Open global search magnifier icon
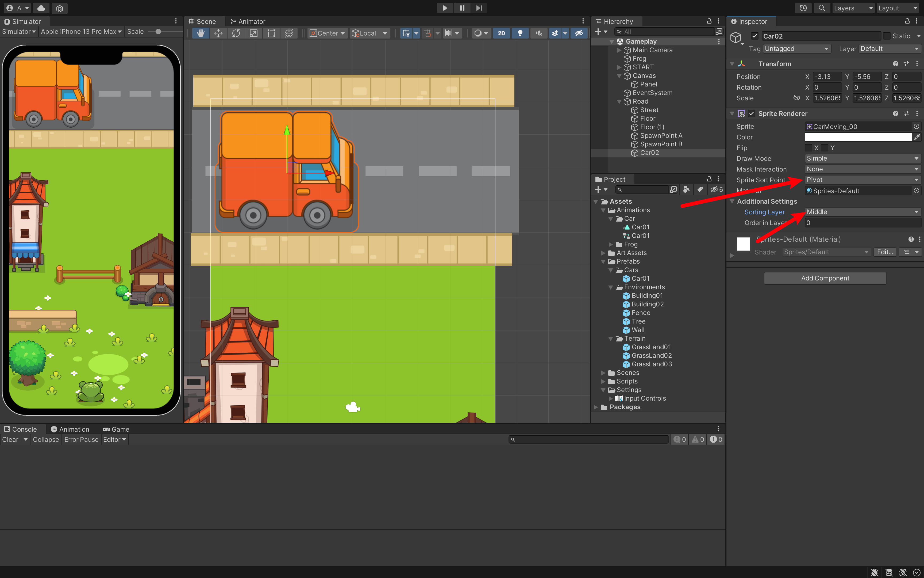Image resolution: width=924 pixels, height=578 pixels. pyautogui.click(x=822, y=8)
